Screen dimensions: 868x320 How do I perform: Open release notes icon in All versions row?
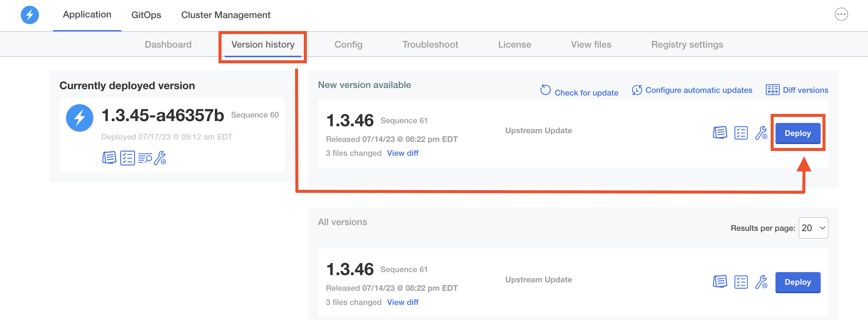[x=720, y=282]
